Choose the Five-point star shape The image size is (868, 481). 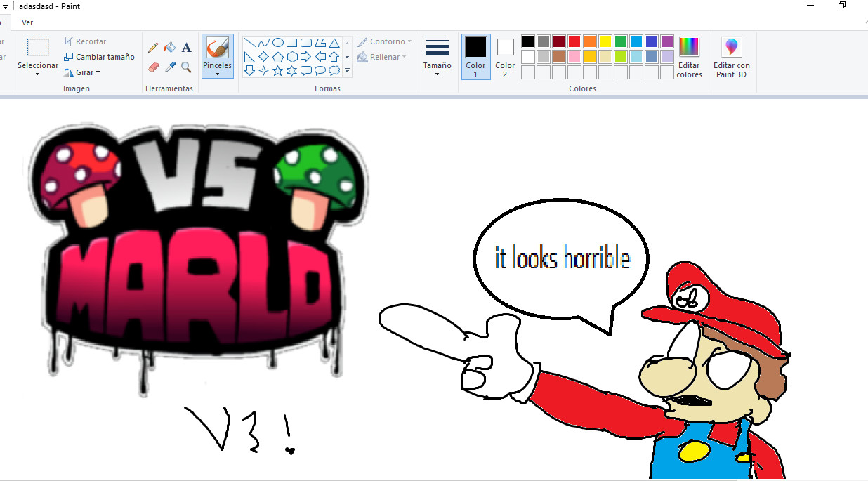coord(277,70)
